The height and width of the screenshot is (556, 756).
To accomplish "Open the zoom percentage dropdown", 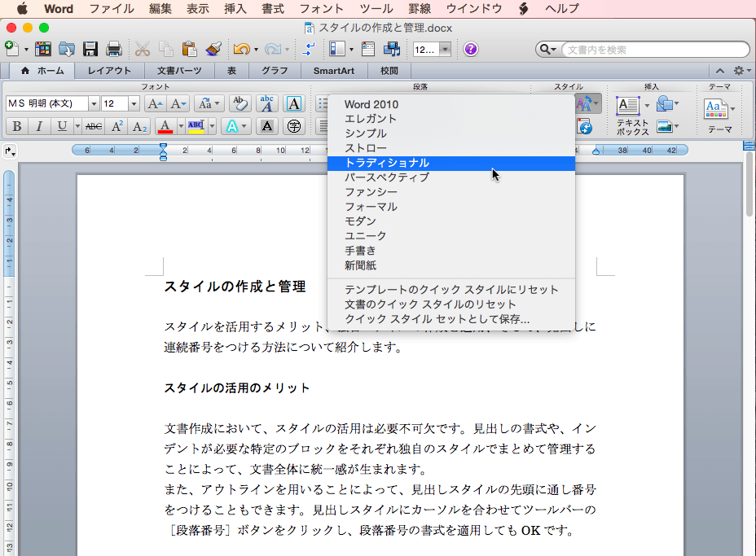I will tap(445, 49).
